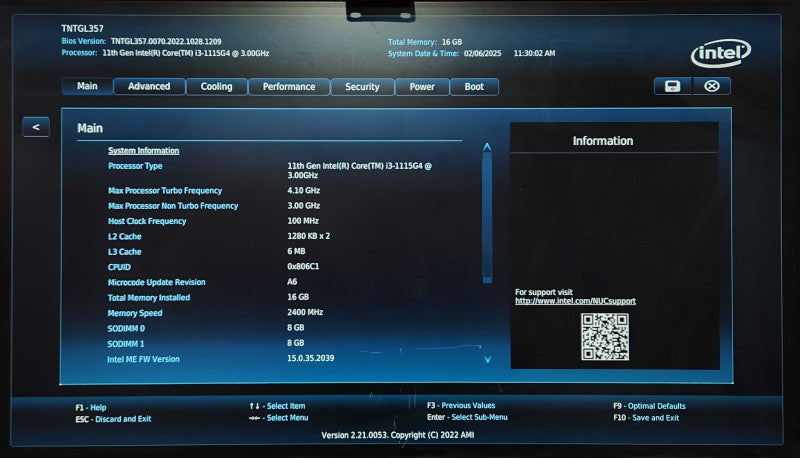Open the Performance tab
The image size is (800, 458).
click(289, 87)
